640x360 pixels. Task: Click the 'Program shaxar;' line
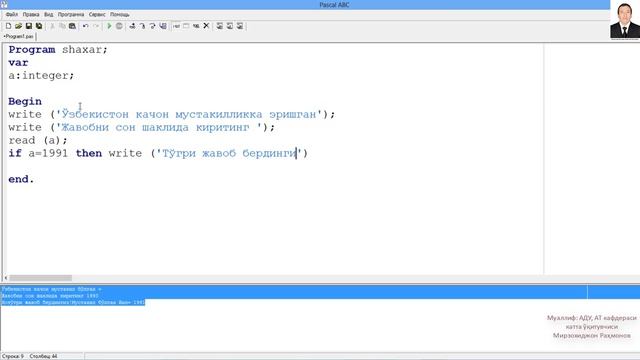(x=58, y=49)
